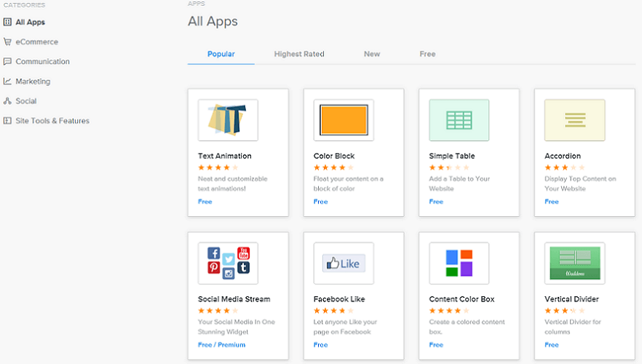Click the eCommerce shopping cart icon
Screen dimensions: 642x364
7,41
